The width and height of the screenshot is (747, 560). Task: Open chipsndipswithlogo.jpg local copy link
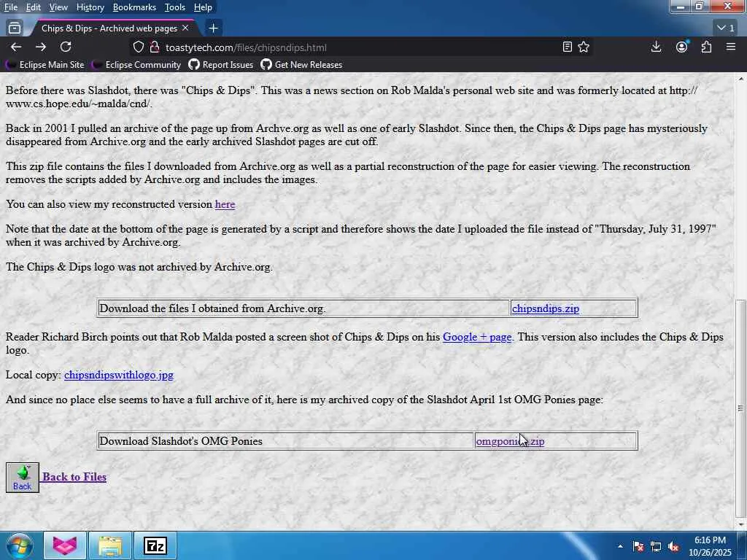pyautogui.click(x=119, y=376)
